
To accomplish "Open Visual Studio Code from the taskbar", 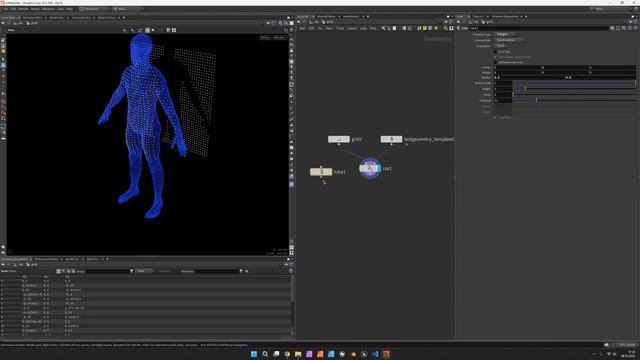I will [x=375, y=354].
